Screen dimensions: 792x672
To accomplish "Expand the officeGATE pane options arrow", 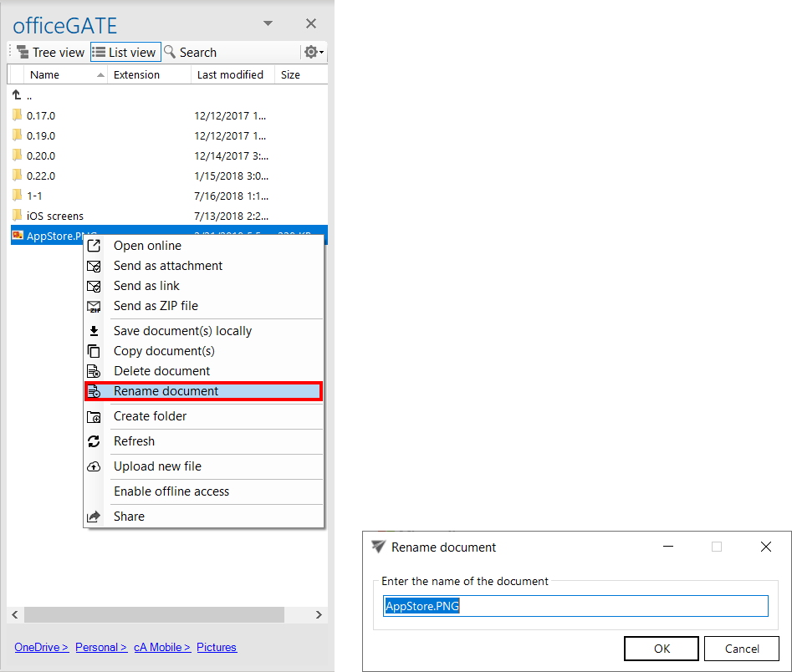I will [268, 23].
